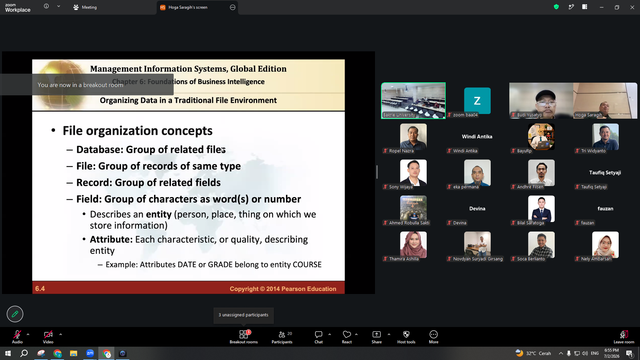Screen dimensions: 640x360
Task: Select Ropel Nazra's participant tile
Action: click(x=413, y=137)
